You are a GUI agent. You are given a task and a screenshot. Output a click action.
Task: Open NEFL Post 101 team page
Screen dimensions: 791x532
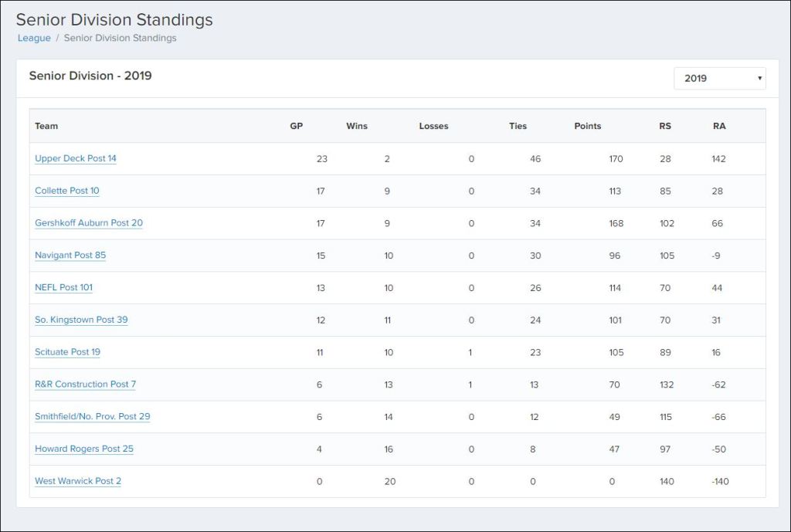click(x=63, y=287)
